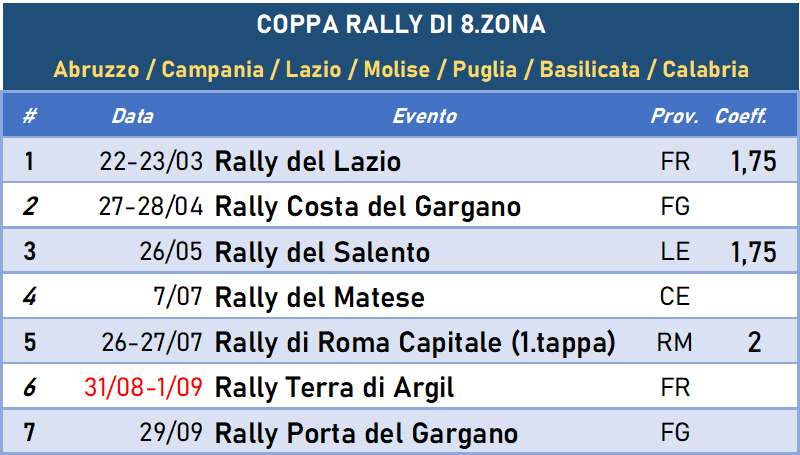Click 'Rally Porta del Gargano' event

(367, 433)
